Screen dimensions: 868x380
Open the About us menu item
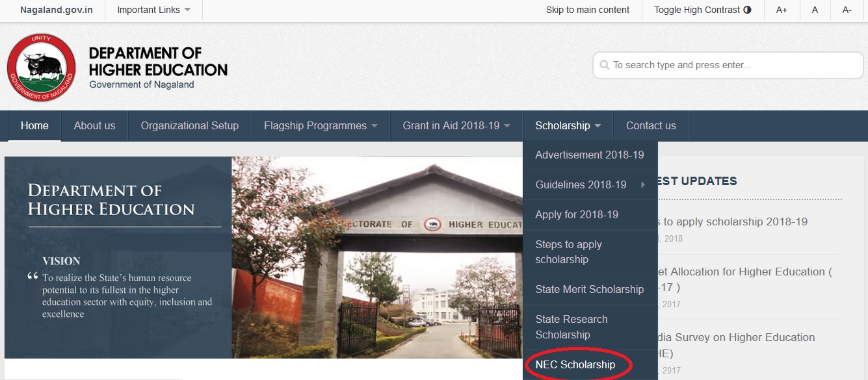pos(94,126)
